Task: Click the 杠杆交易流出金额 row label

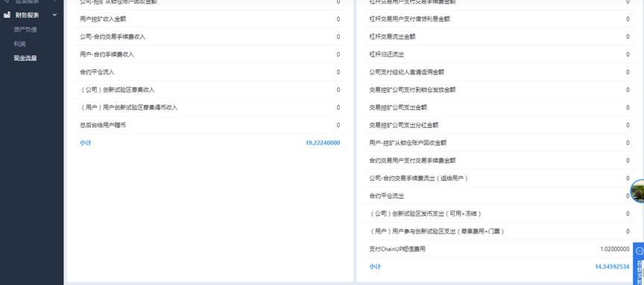Action: (392, 36)
